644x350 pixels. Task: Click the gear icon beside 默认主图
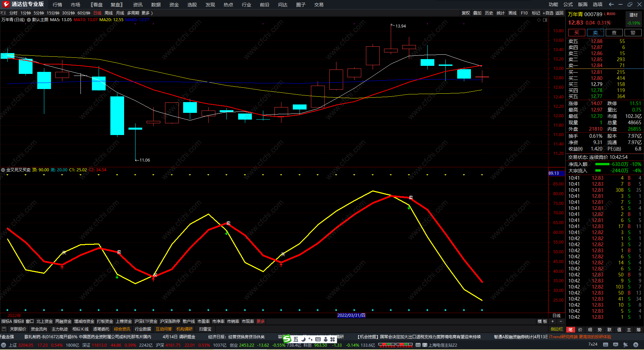click(29, 20)
